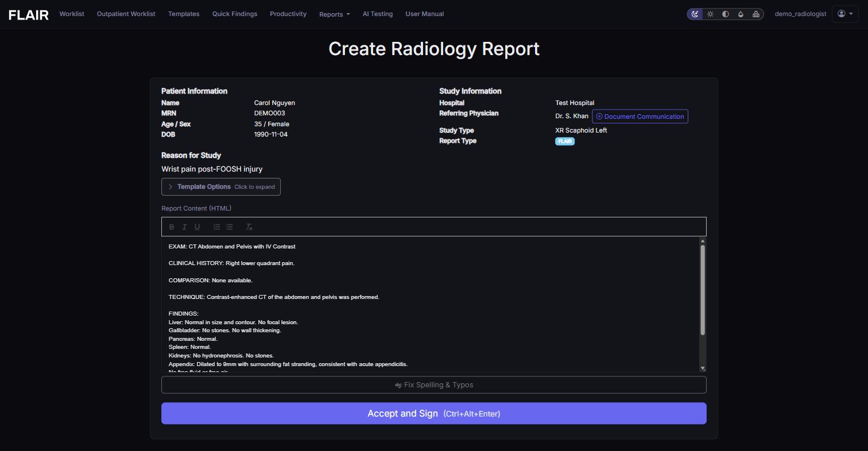Viewport: 868px width, 451px height.
Task: Open the User Manual
Action: coord(425,14)
